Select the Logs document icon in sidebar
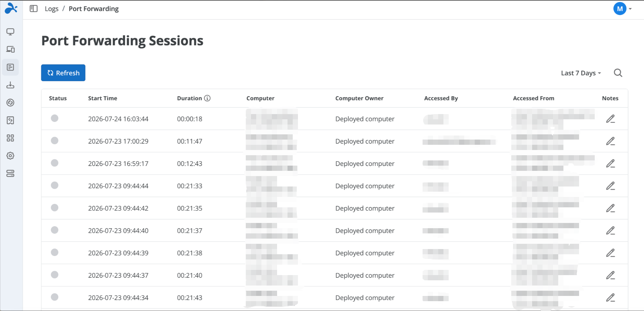Image resolution: width=644 pixels, height=311 pixels. [10, 67]
